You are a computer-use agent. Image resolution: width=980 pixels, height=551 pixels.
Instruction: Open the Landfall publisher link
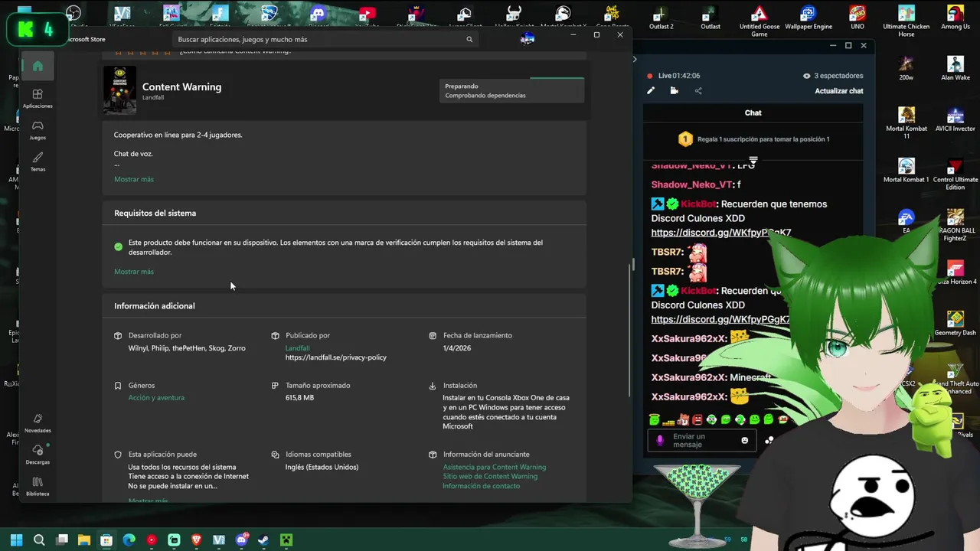pyautogui.click(x=297, y=348)
